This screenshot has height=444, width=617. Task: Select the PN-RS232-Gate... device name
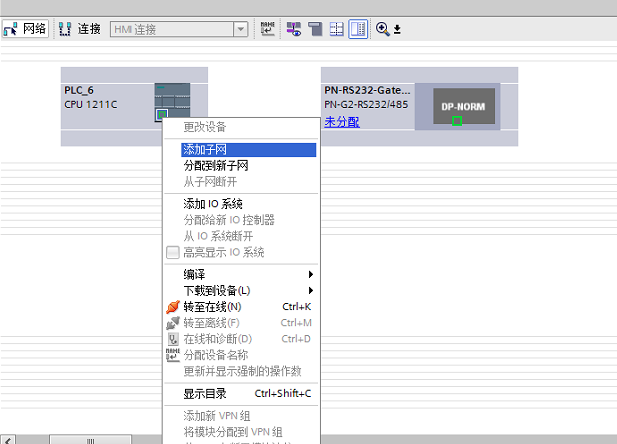click(x=367, y=90)
